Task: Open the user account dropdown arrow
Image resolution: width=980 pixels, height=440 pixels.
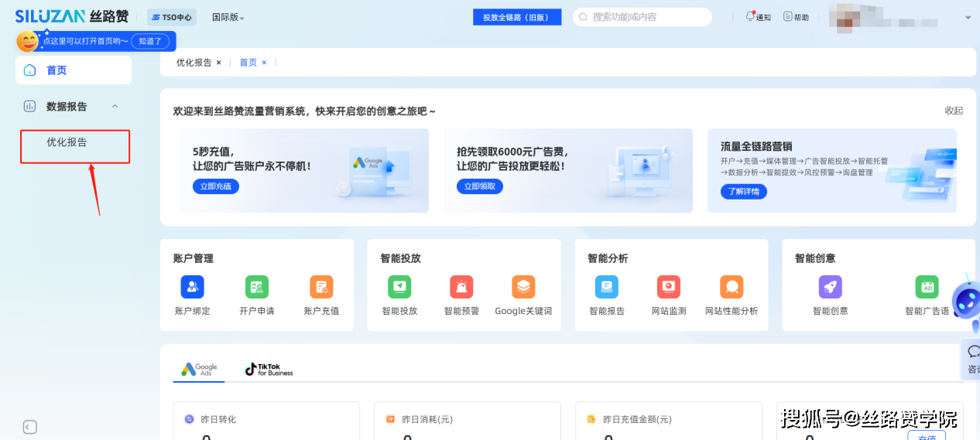Action: 968,18
